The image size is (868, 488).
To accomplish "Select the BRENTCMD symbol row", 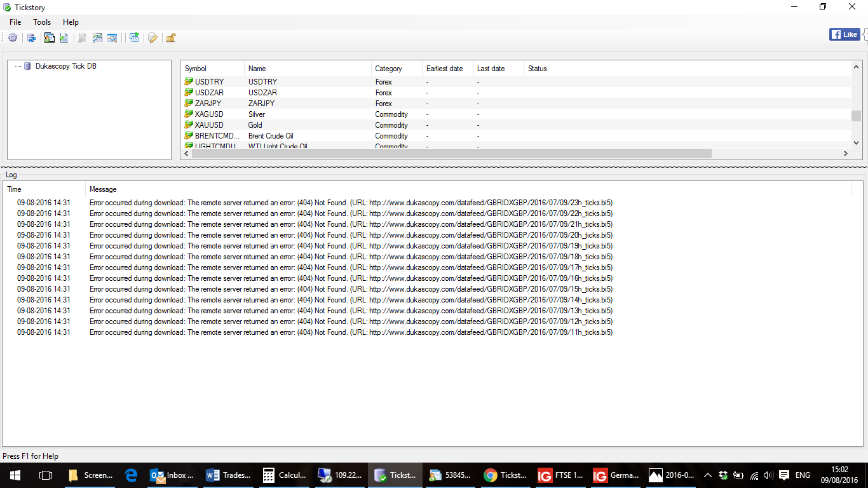I will coord(516,136).
